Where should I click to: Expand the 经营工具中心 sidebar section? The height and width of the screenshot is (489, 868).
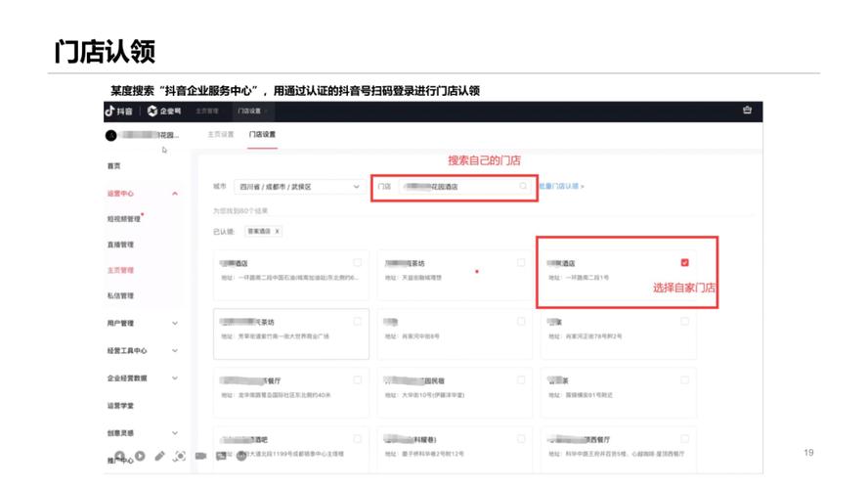pyautogui.click(x=175, y=350)
